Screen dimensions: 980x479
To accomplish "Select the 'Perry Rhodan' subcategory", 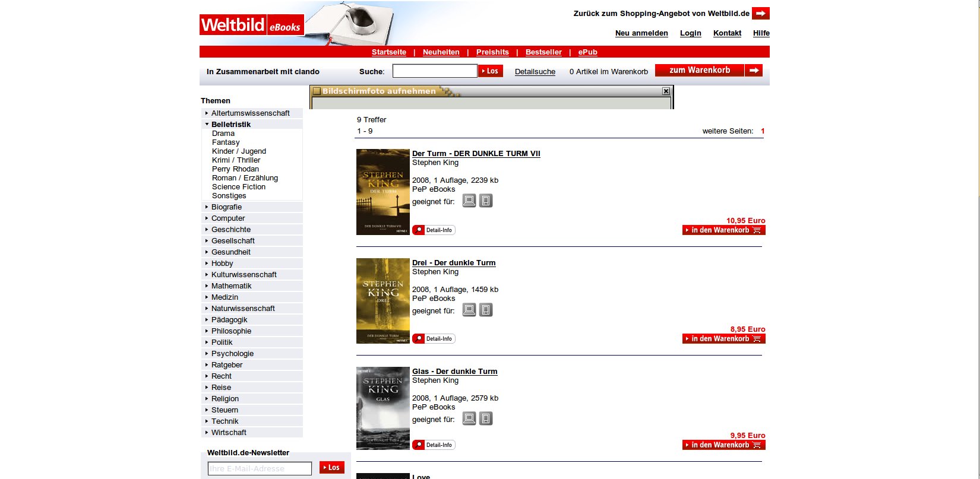I will pyautogui.click(x=235, y=169).
